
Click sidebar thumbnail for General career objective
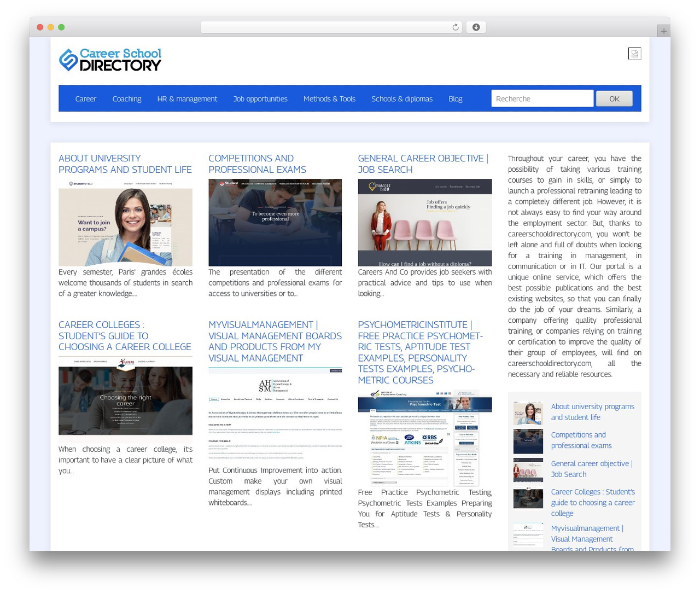(x=528, y=470)
